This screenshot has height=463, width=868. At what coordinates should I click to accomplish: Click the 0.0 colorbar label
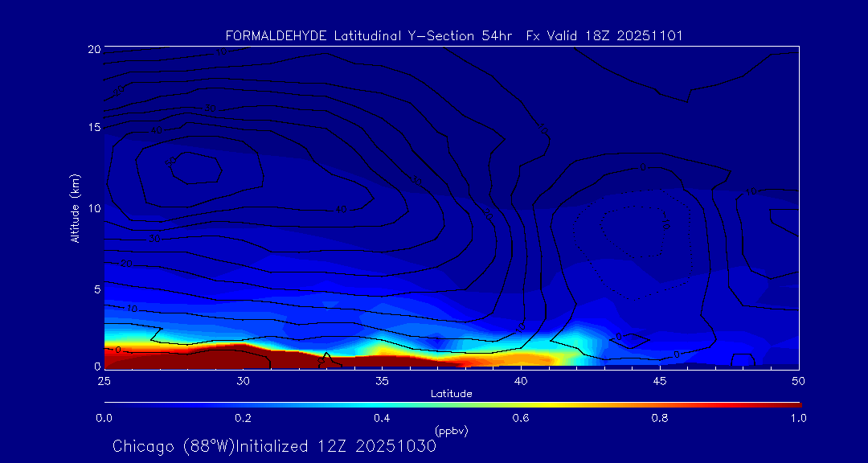point(104,418)
